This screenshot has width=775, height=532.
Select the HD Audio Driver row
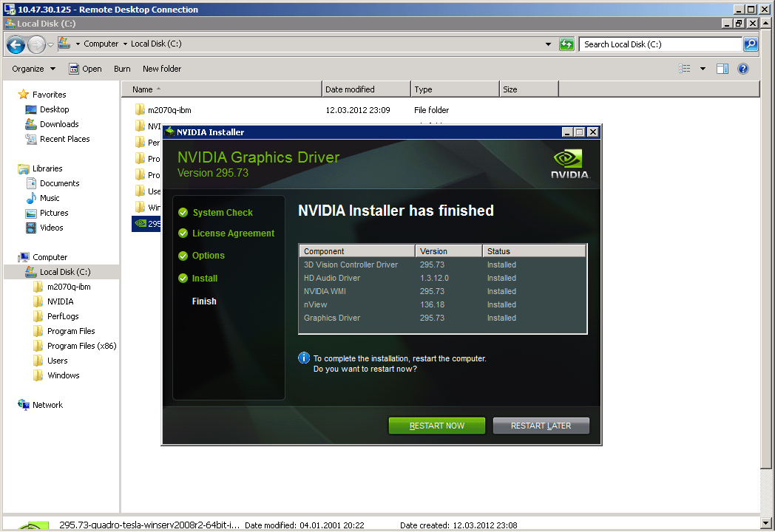(442, 278)
